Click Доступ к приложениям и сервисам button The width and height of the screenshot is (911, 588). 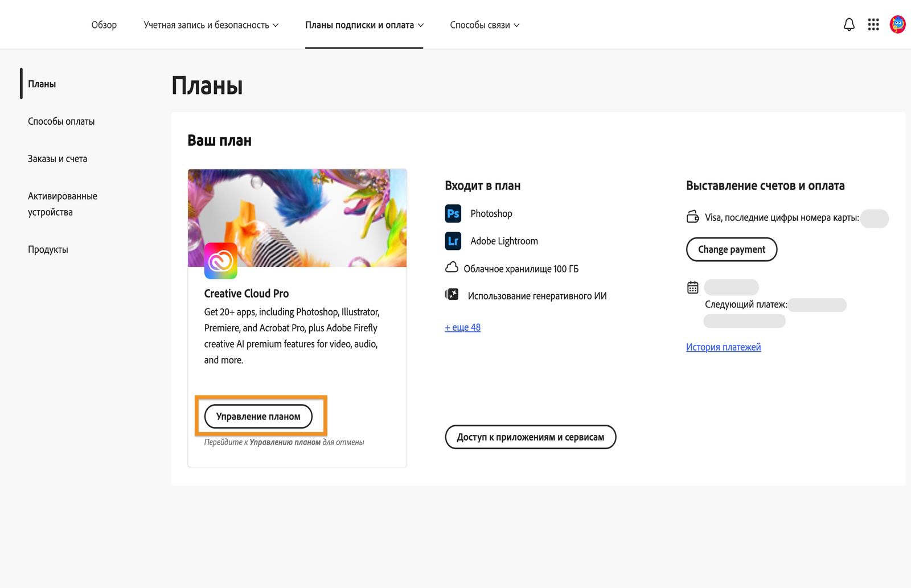pos(531,437)
